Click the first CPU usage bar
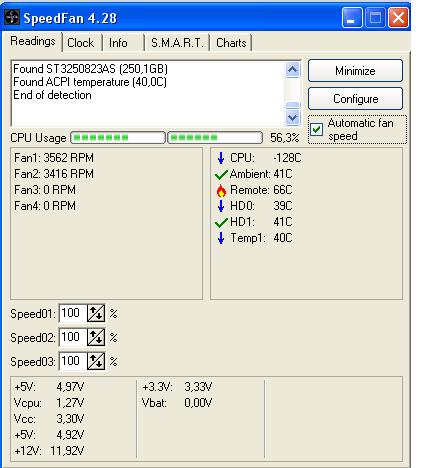Viewport: 431px width, 468px height. 118,137
